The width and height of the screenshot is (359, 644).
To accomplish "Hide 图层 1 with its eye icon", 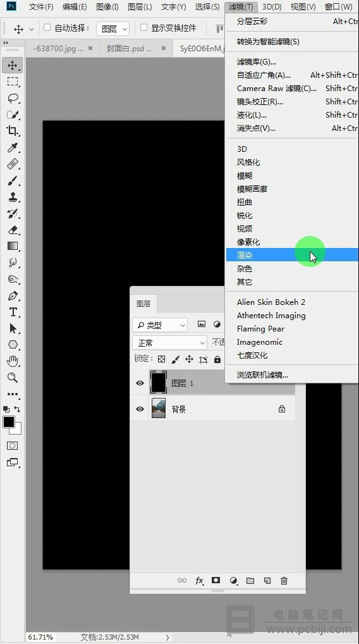I will pos(140,383).
